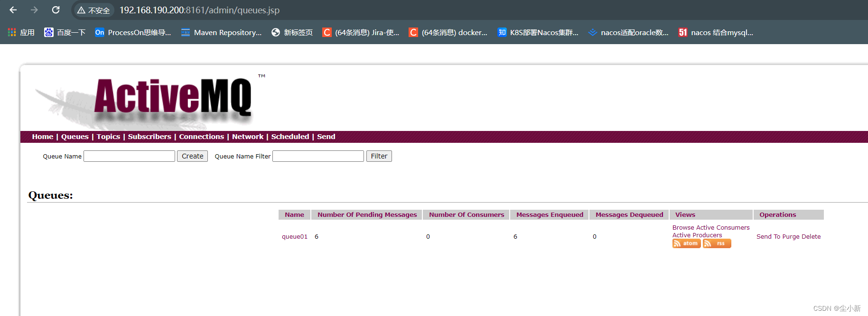Go to the Home menu item
The image size is (868, 316).
pyautogui.click(x=43, y=137)
